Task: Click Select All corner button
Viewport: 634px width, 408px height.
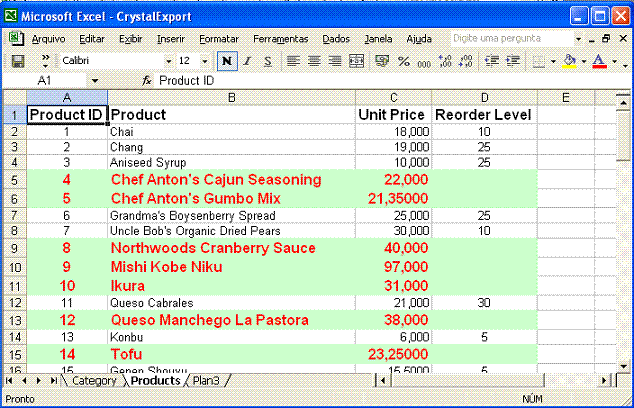Action: (x=15, y=97)
